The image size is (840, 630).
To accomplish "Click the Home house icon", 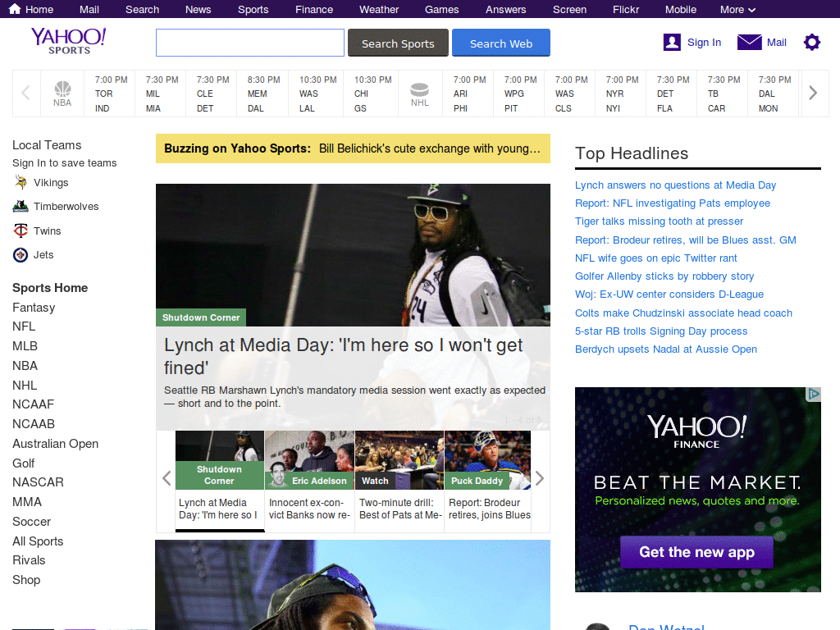I will pyautogui.click(x=15, y=9).
